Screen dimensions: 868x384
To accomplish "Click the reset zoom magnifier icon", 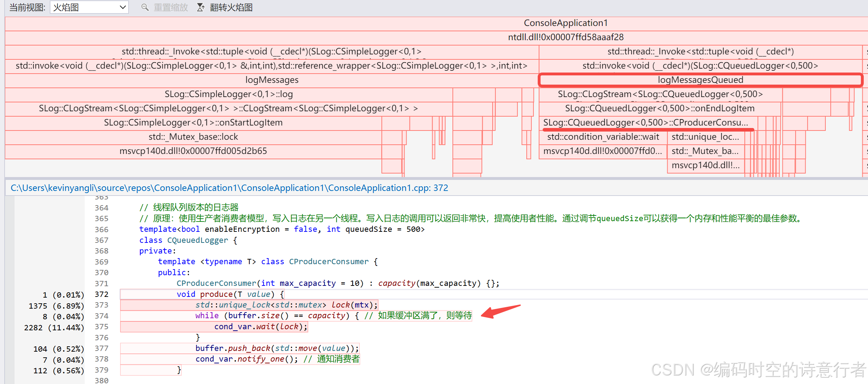I will click(145, 7).
